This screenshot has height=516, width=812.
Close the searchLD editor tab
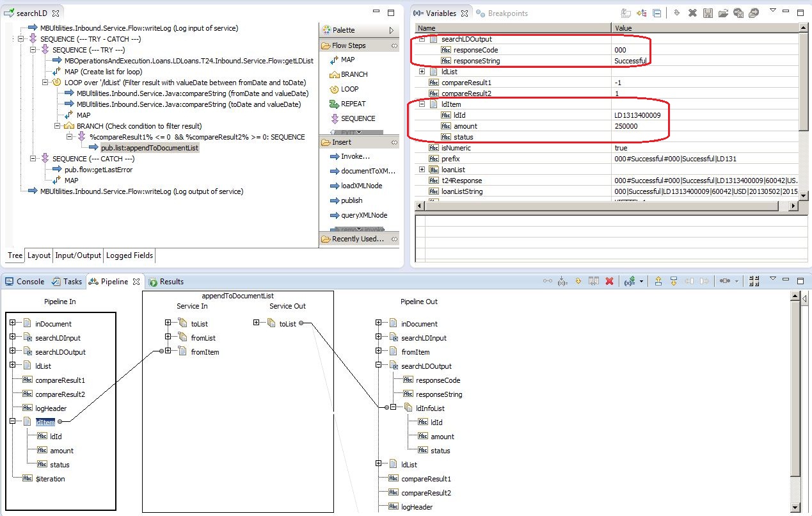tap(56, 13)
